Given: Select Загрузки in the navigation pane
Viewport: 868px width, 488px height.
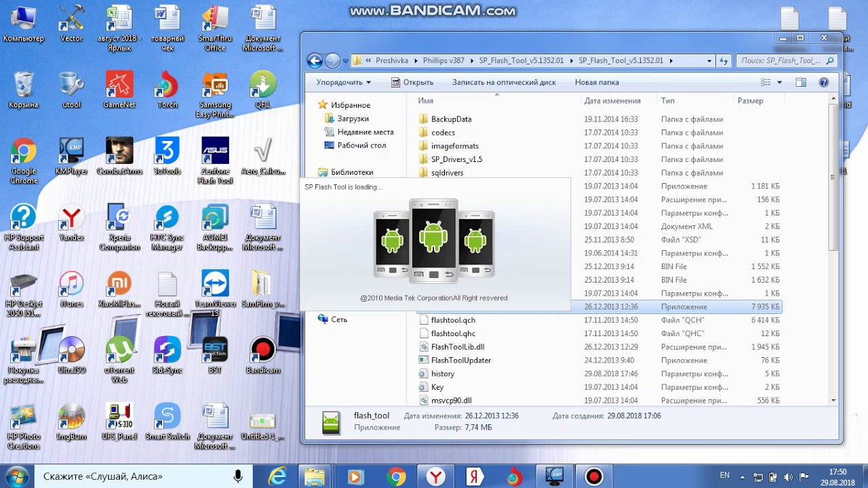Looking at the screenshot, I should coord(353,119).
